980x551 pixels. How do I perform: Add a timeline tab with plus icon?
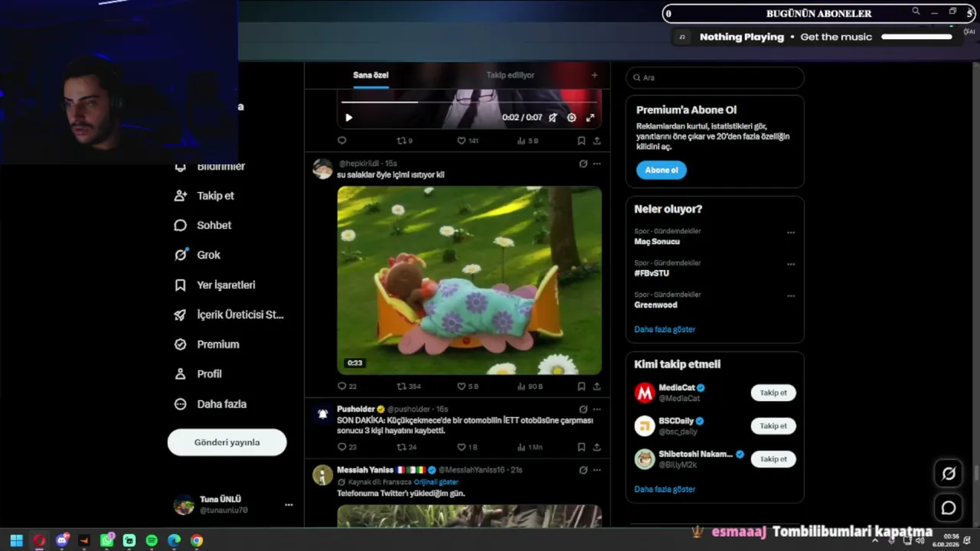tap(594, 75)
